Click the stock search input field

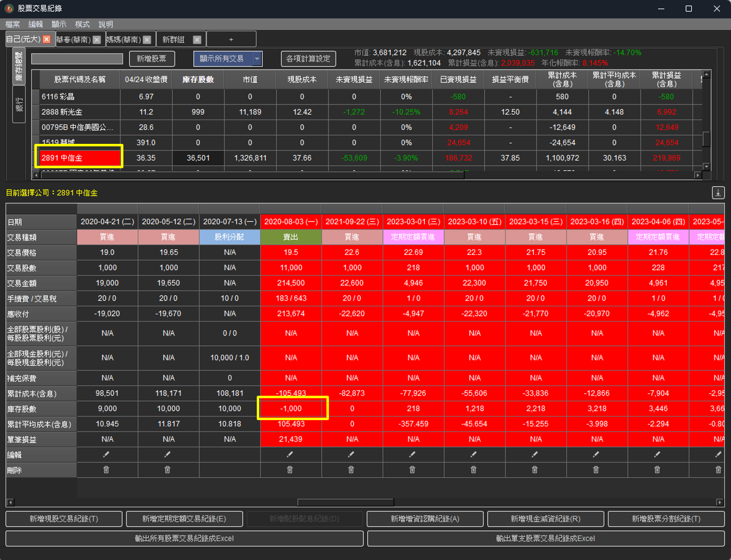[x=77, y=59]
